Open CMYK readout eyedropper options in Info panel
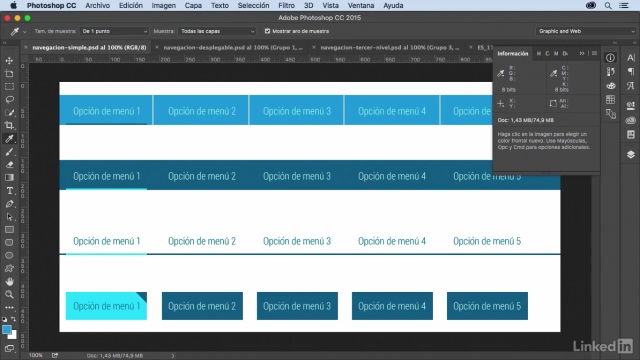 (553, 73)
